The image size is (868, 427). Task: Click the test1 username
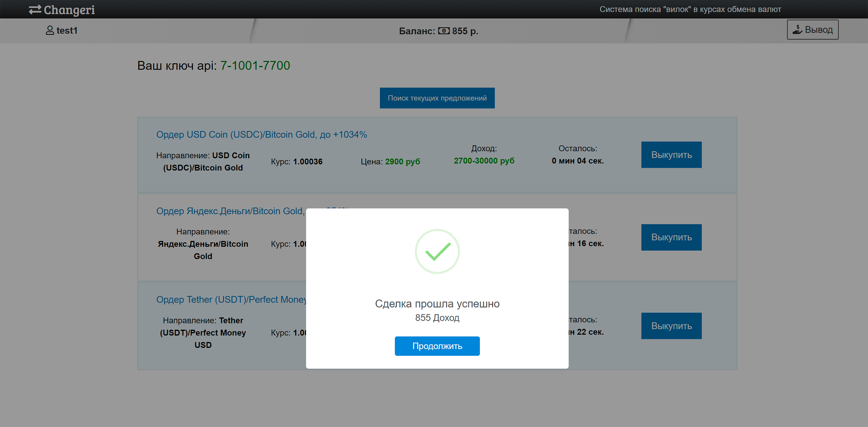pyautogui.click(x=67, y=30)
